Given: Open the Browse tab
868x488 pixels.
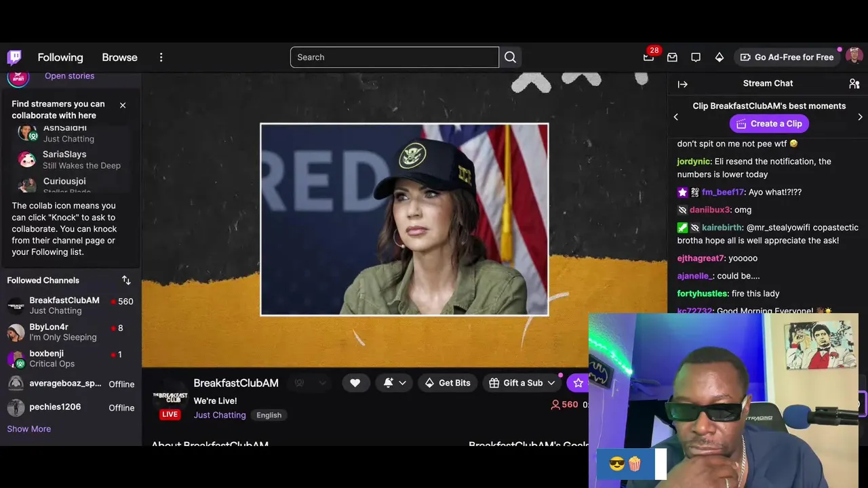Looking at the screenshot, I should click(119, 58).
